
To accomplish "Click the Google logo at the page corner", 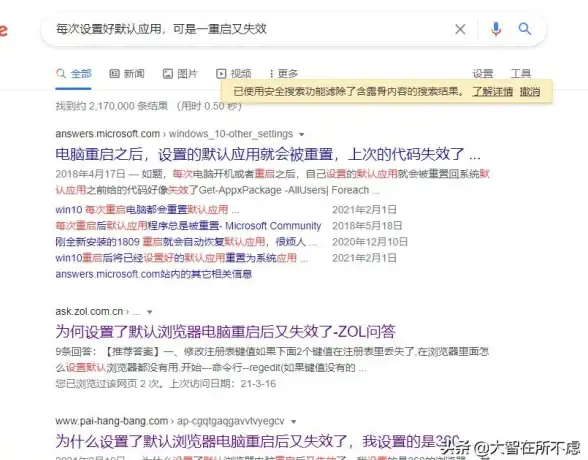I will (3, 29).
